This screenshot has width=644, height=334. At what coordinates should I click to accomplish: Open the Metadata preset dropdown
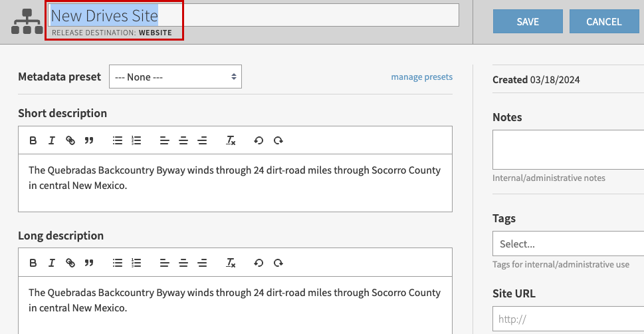click(x=175, y=77)
